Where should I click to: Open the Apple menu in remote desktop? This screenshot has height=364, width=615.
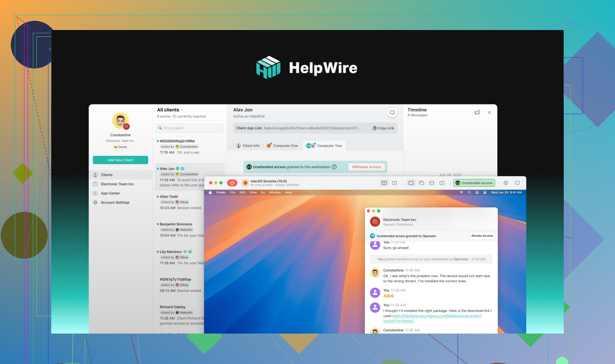pyautogui.click(x=210, y=193)
